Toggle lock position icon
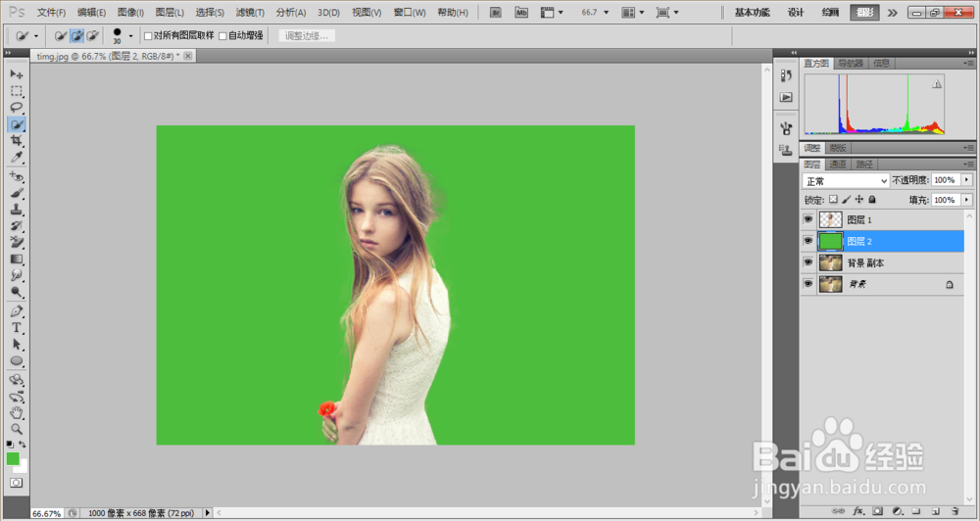The width and height of the screenshot is (980, 521). (859, 199)
